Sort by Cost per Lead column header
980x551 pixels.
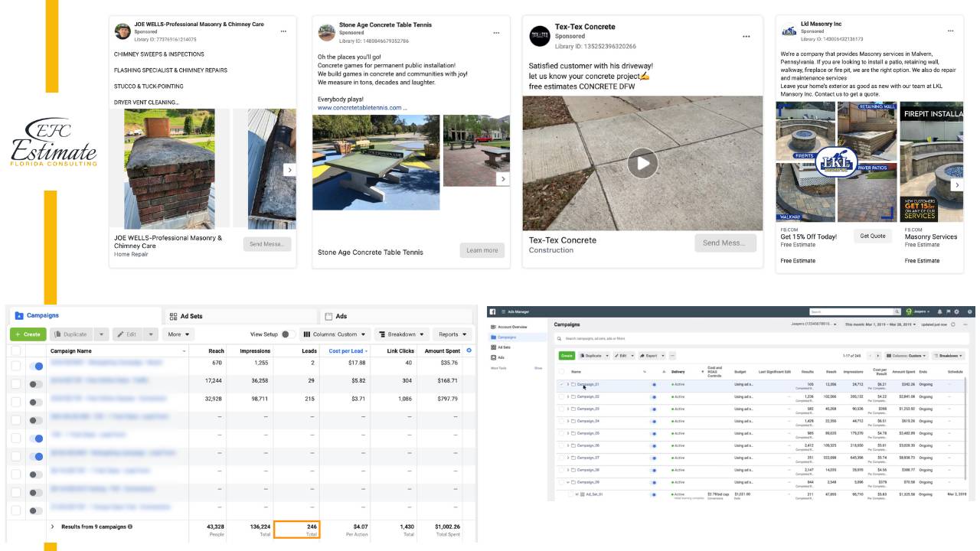[x=348, y=350]
